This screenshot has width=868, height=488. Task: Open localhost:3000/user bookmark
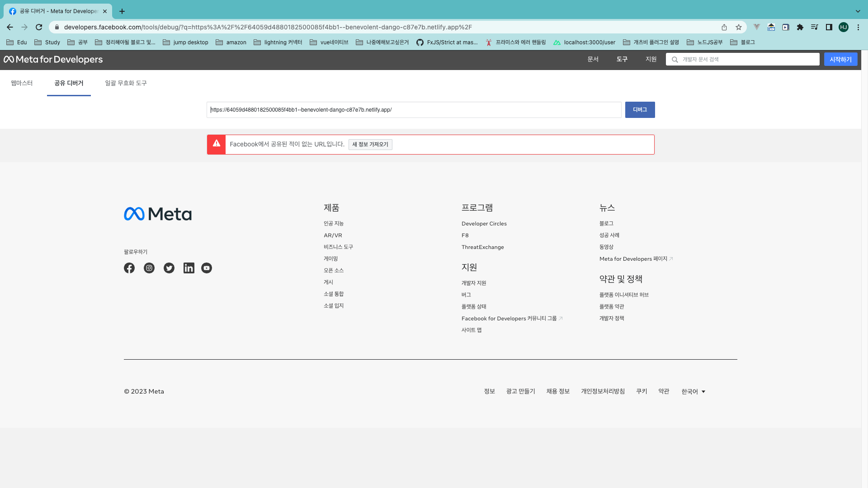(x=585, y=42)
